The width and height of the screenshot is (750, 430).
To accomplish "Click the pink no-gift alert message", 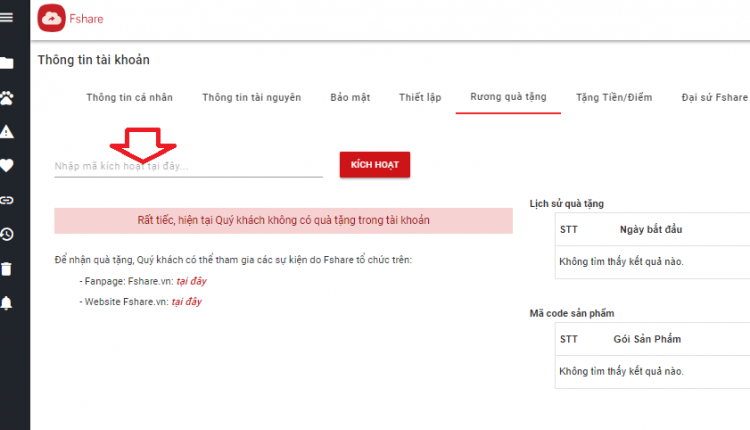I will pyautogui.click(x=284, y=221).
